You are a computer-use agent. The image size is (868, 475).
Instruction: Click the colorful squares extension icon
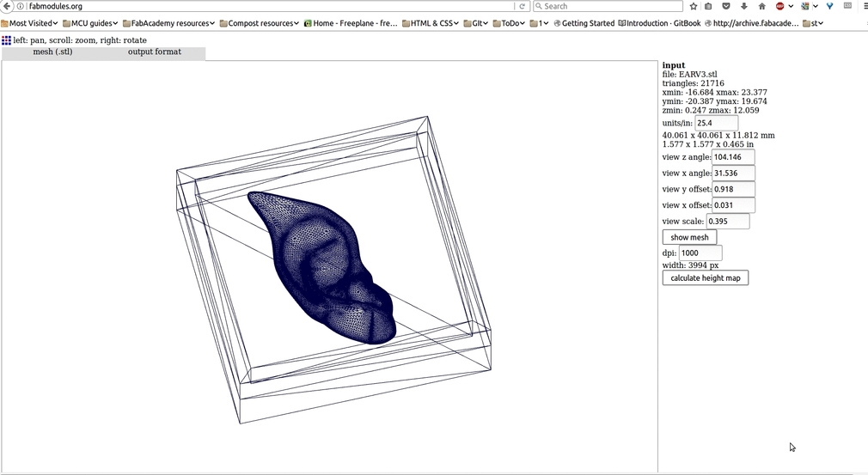pos(805,6)
